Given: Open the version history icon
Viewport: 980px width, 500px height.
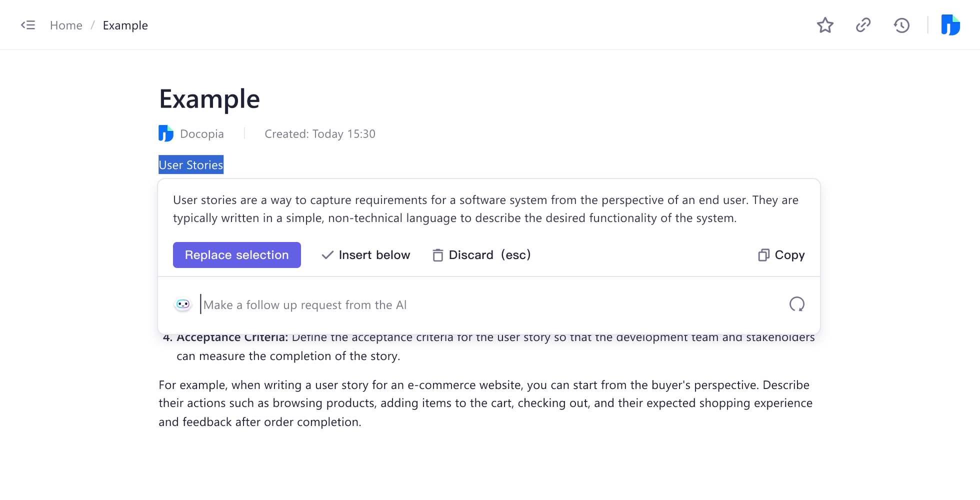Looking at the screenshot, I should tap(901, 25).
